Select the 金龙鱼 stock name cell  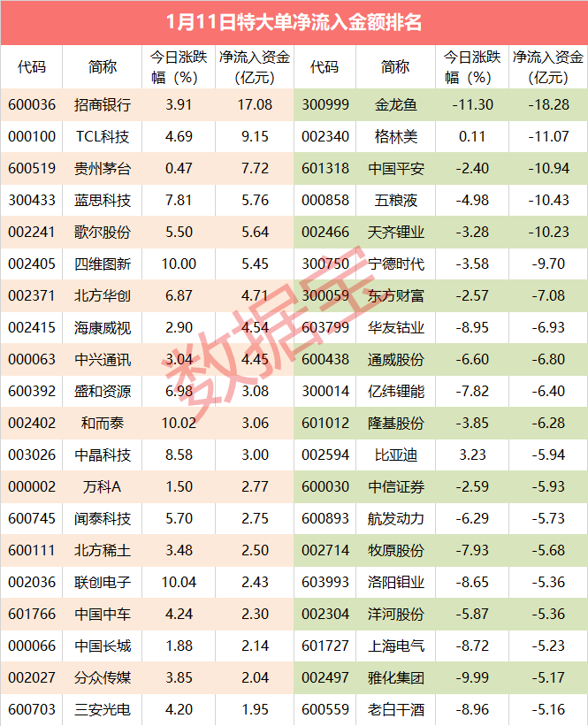pos(395,105)
